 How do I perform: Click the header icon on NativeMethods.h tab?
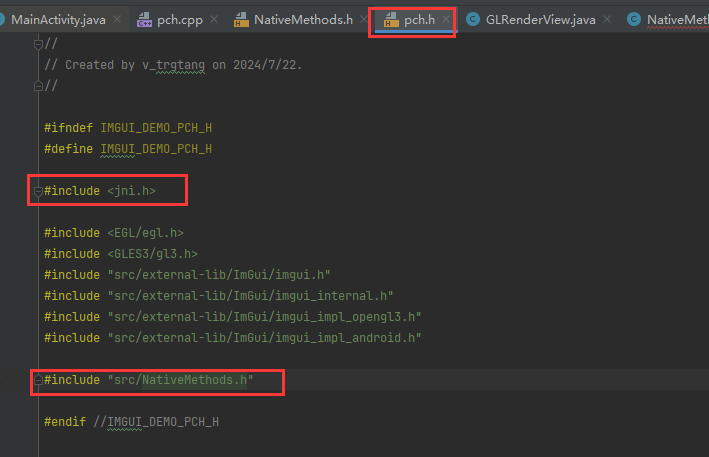tap(241, 20)
